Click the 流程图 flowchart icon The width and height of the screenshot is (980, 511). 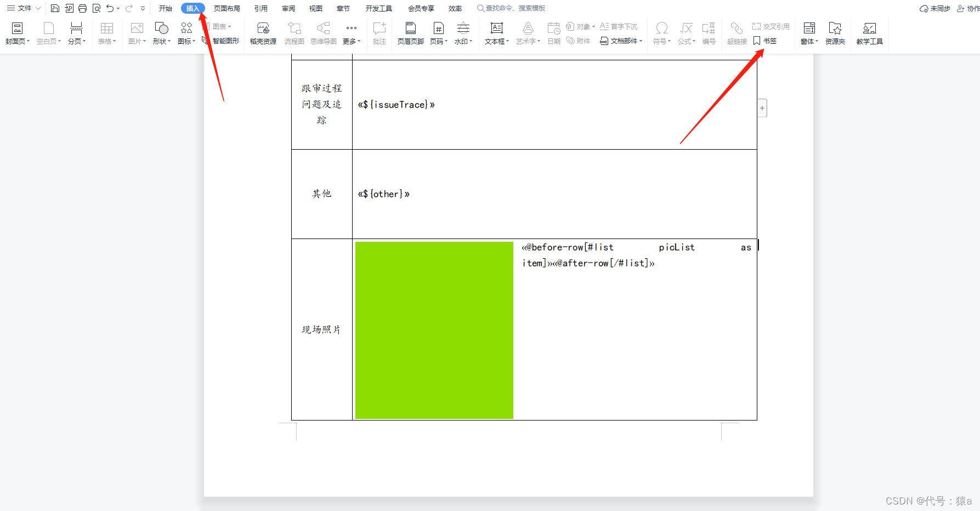point(294,29)
